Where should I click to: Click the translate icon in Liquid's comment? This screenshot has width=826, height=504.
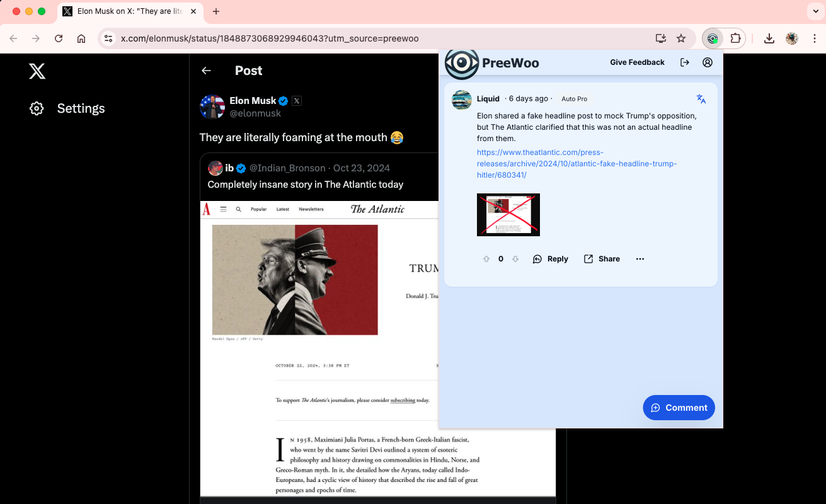click(x=701, y=99)
